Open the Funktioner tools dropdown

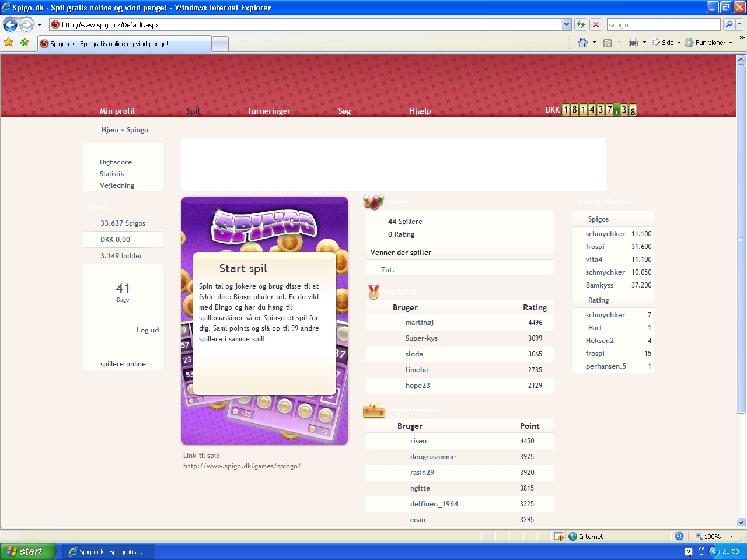pos(709,43)
